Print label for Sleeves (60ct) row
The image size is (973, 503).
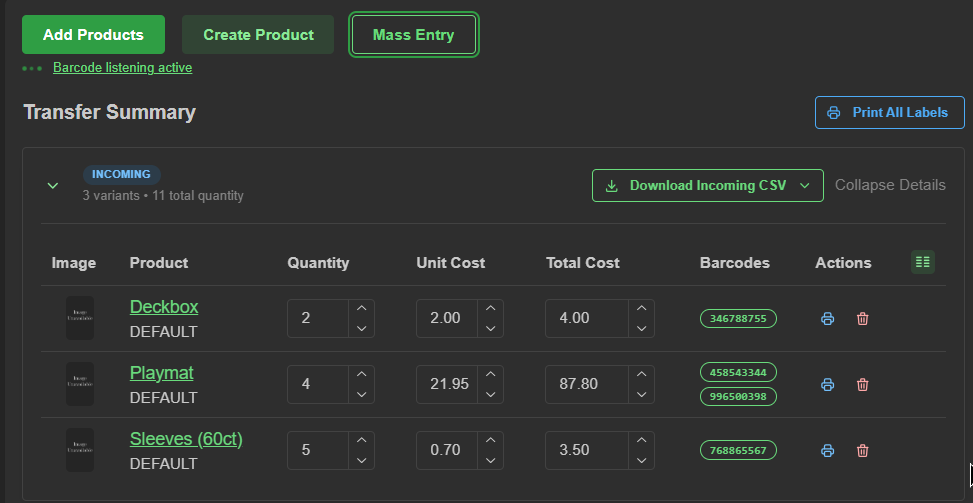coord(827,451)
